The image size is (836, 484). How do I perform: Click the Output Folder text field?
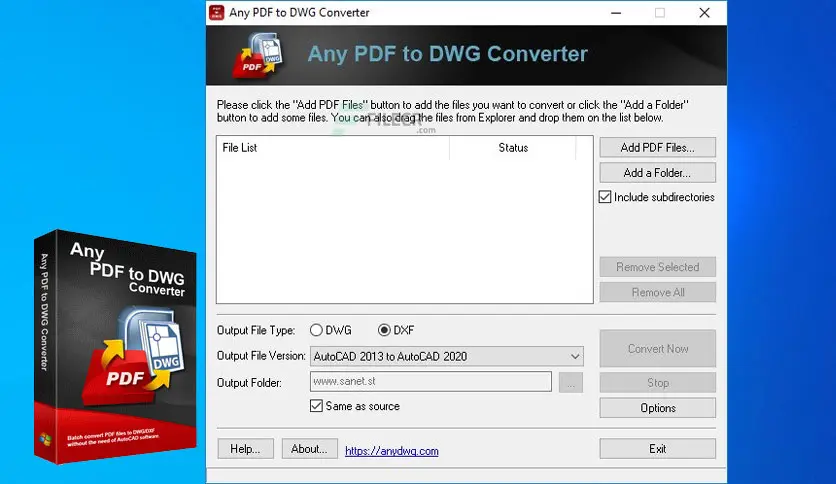point(430,382)
